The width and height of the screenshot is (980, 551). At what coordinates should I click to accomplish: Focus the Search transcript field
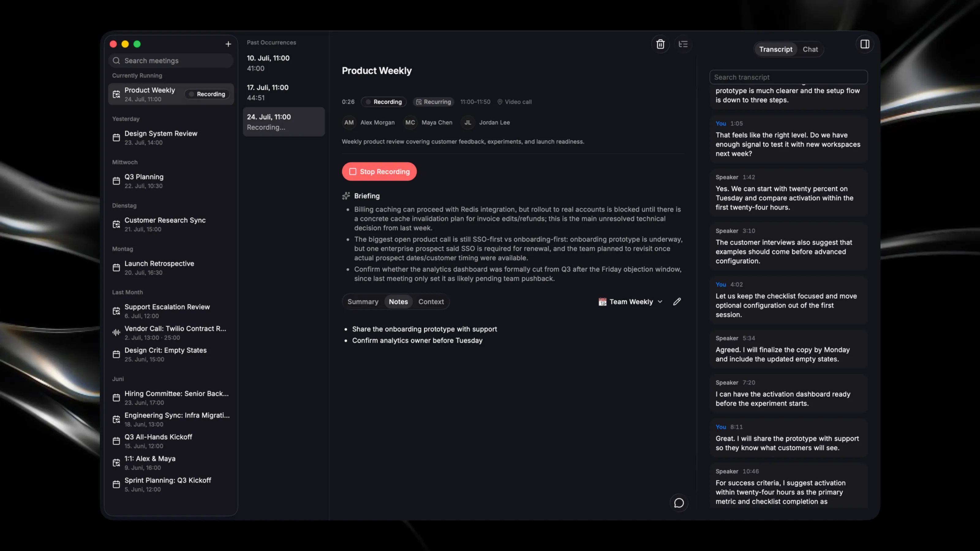pyautogui.click(x=788, y=77)
